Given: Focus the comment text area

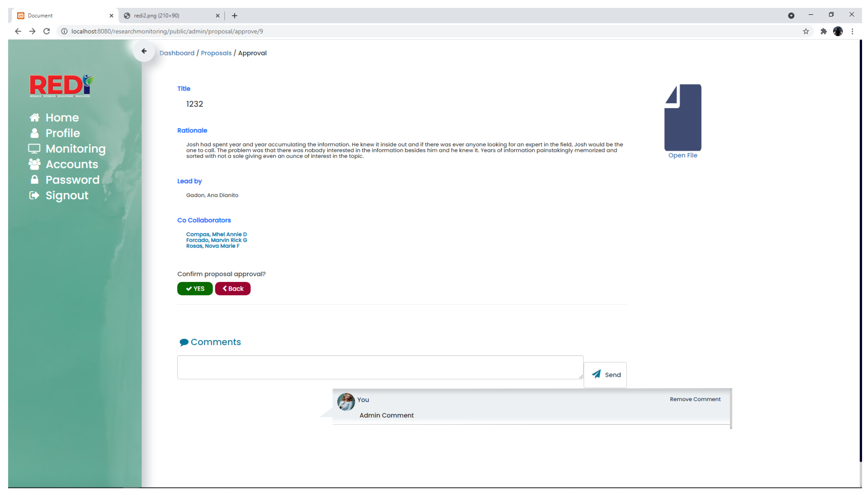Looking at the screenshot, I should click(380, 367).
